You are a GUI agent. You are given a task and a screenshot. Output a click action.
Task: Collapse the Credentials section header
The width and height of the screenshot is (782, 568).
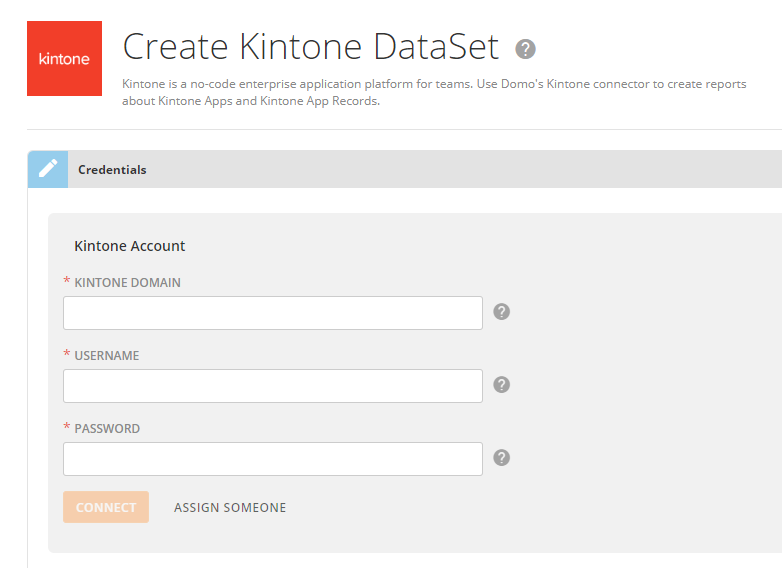405,169
